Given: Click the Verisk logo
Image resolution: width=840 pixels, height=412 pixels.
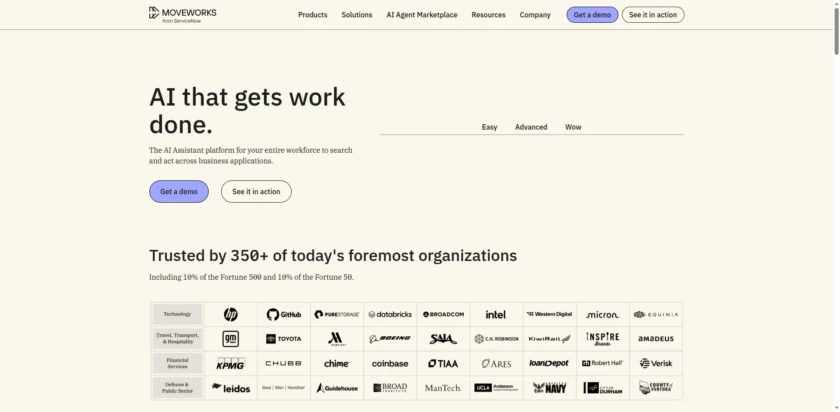Looking at the screenshot, I should coord(656,363).
